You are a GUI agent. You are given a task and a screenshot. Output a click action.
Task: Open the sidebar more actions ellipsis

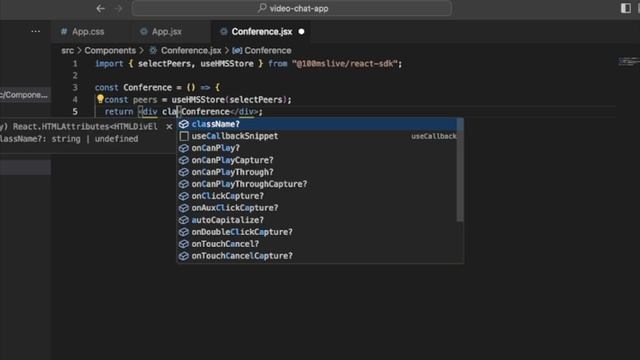coord(36,31)
